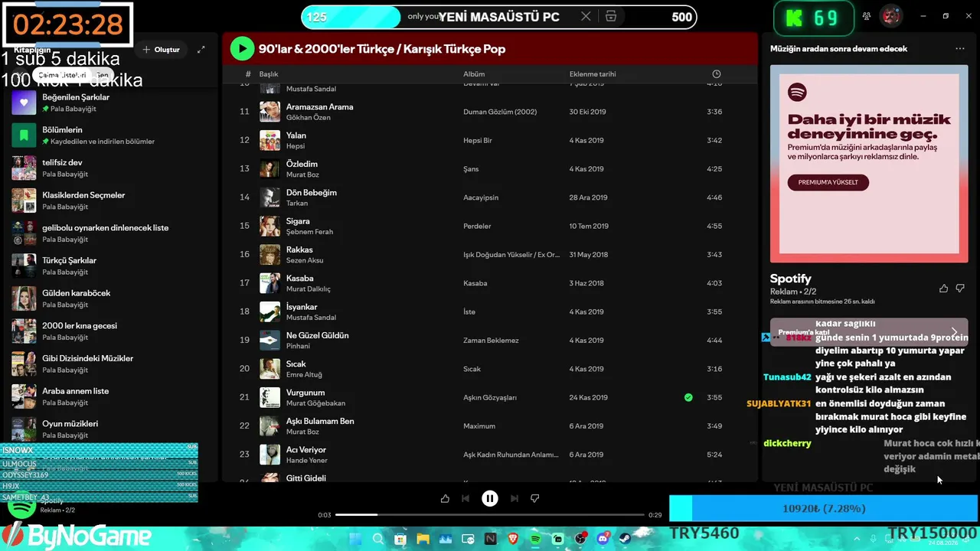
Task: Show hidden system tray icons
Action: point(858,539)
